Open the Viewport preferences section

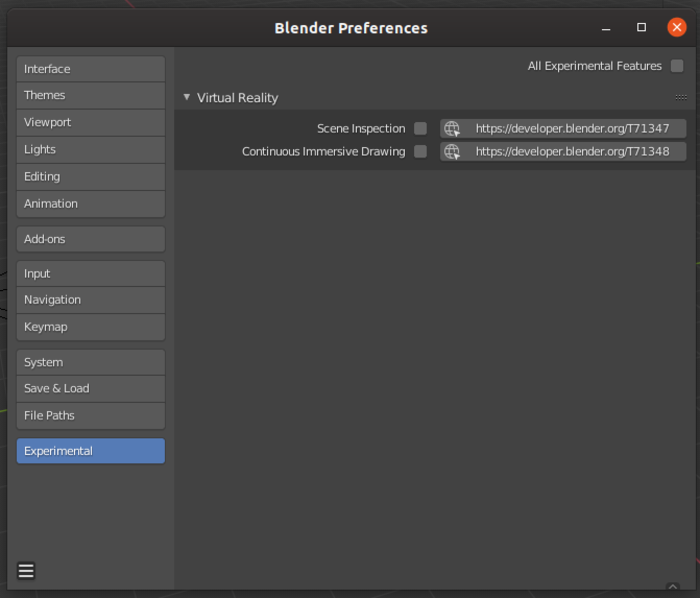click(90, 122)
